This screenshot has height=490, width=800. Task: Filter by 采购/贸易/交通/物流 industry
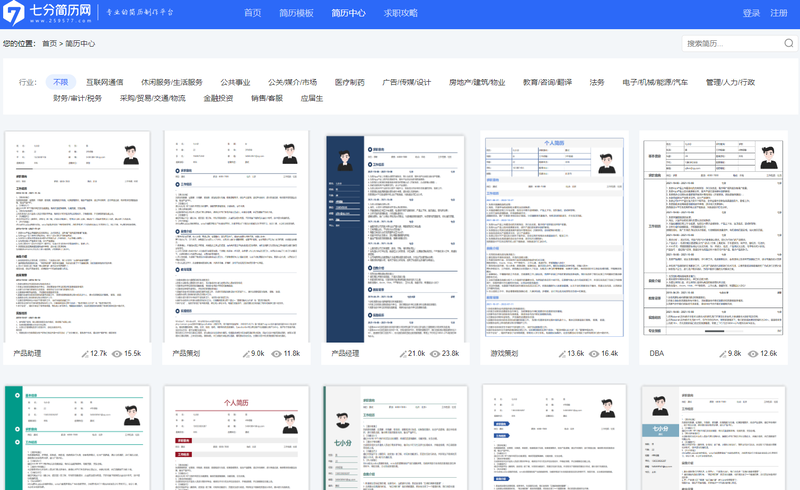click(153, 98)
